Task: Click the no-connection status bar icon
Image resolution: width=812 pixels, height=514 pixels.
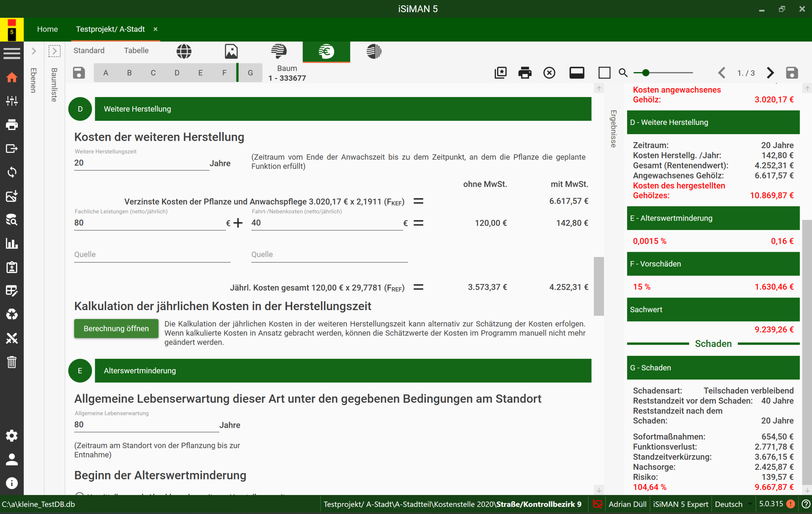Action: pos(597,504)
